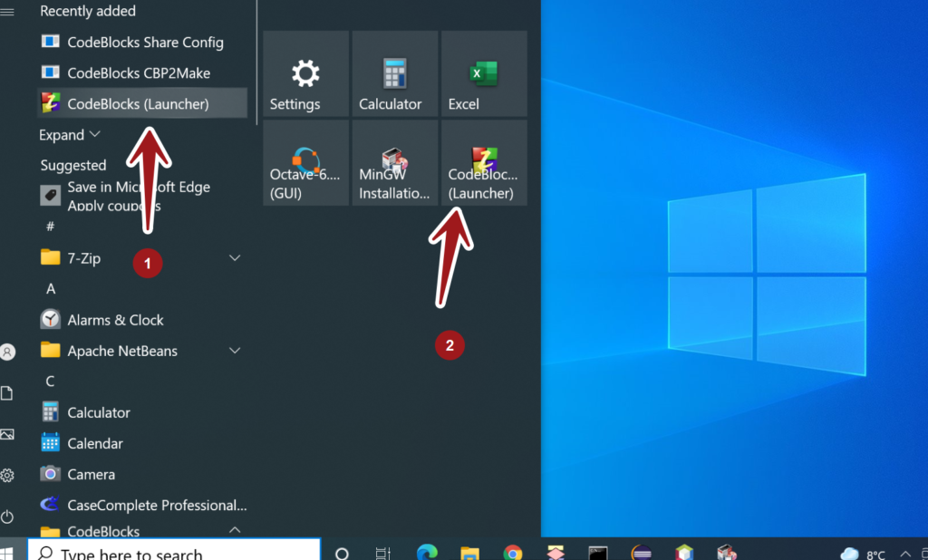Launch the CodeBlocks (Launcher) pinned tile
This screenshot has width=928, height=560.
(x=483, y=163)
